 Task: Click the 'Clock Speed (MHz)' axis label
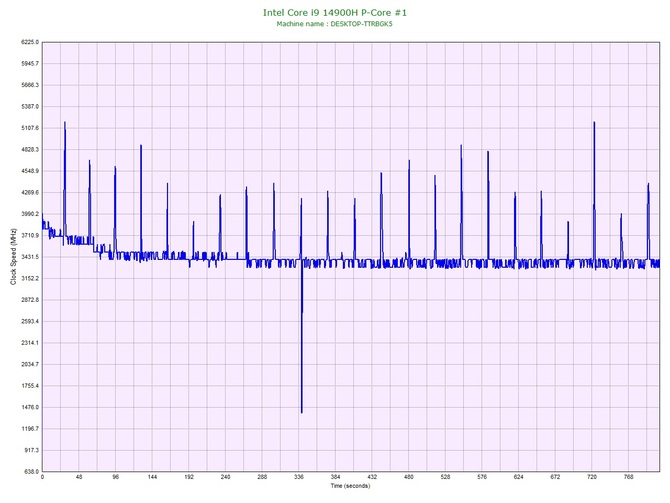13,257
